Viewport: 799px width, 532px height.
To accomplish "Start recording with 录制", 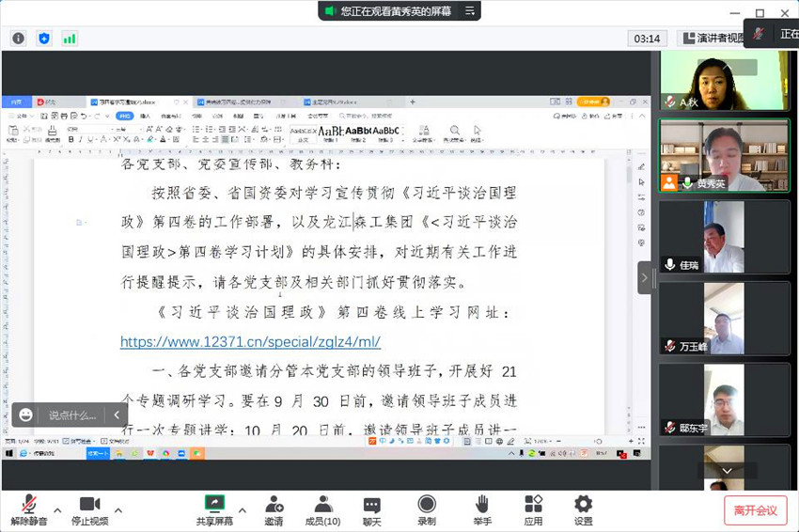I will click(x=427, y=509).
